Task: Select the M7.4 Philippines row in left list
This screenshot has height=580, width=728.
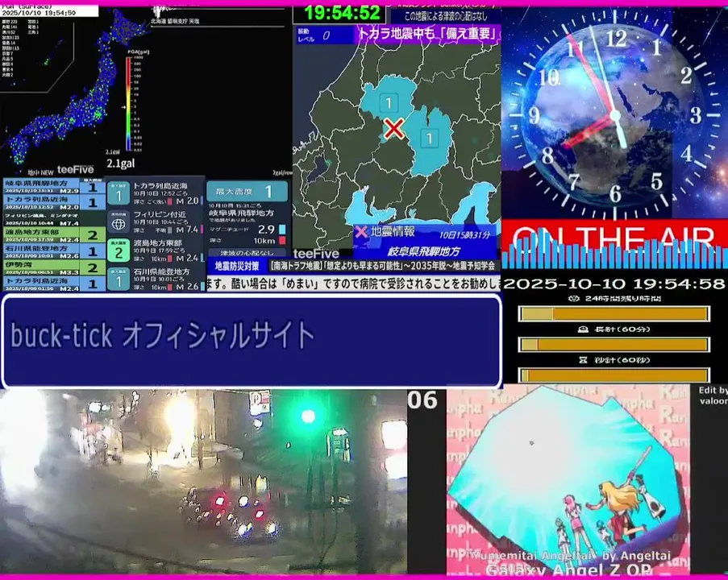Action: (54, 218)
